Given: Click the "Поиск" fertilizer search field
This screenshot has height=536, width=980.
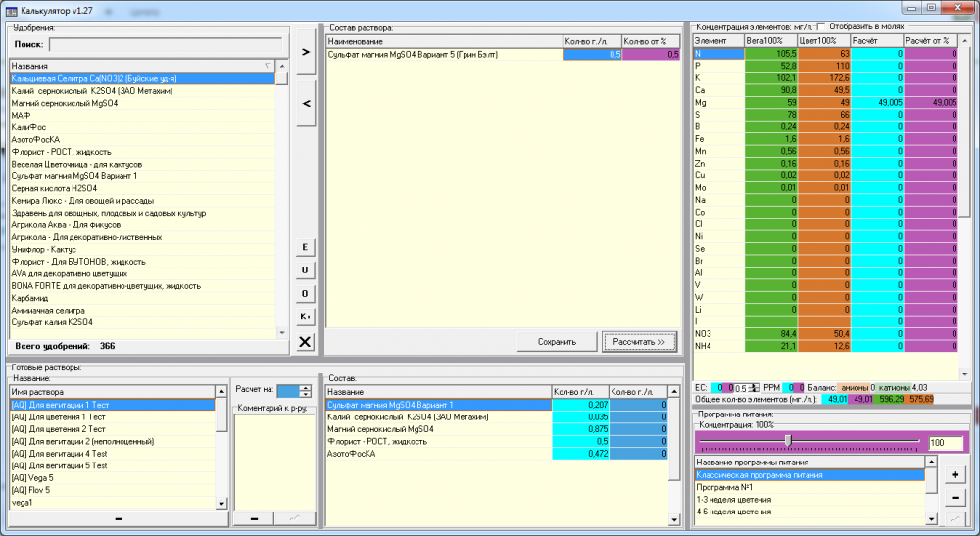Looking at the screenshot, I should [x=166, y=45].
